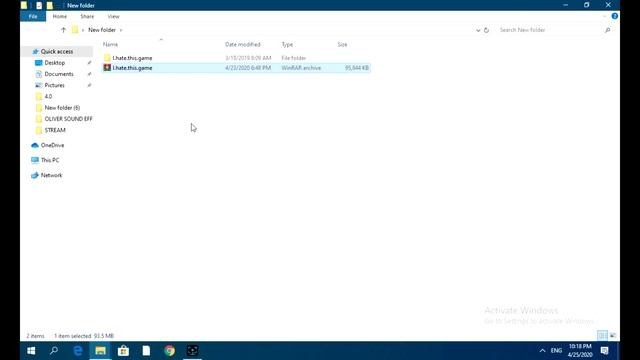
Task: Click the pin icon beside Desktop
Action: [x=89, y=63]
